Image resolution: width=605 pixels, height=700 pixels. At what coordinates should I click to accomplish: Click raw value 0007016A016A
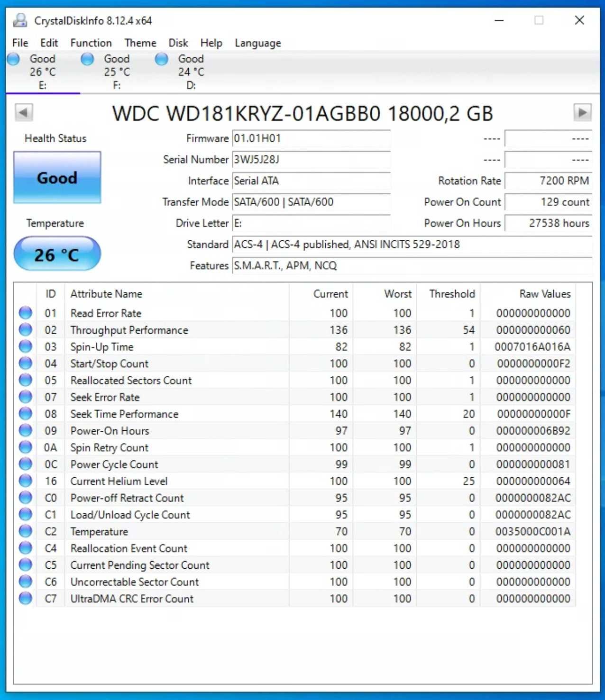[x=532, y=347]
